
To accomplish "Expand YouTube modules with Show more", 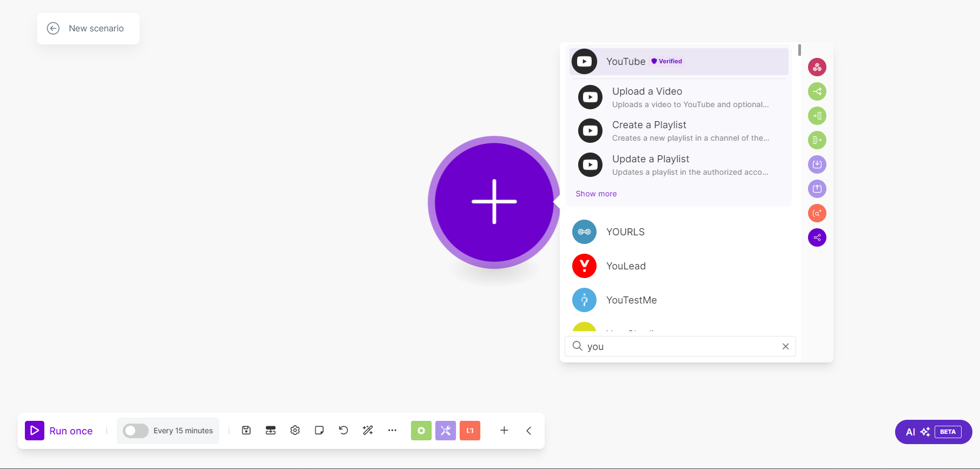I will click(596, 194).
